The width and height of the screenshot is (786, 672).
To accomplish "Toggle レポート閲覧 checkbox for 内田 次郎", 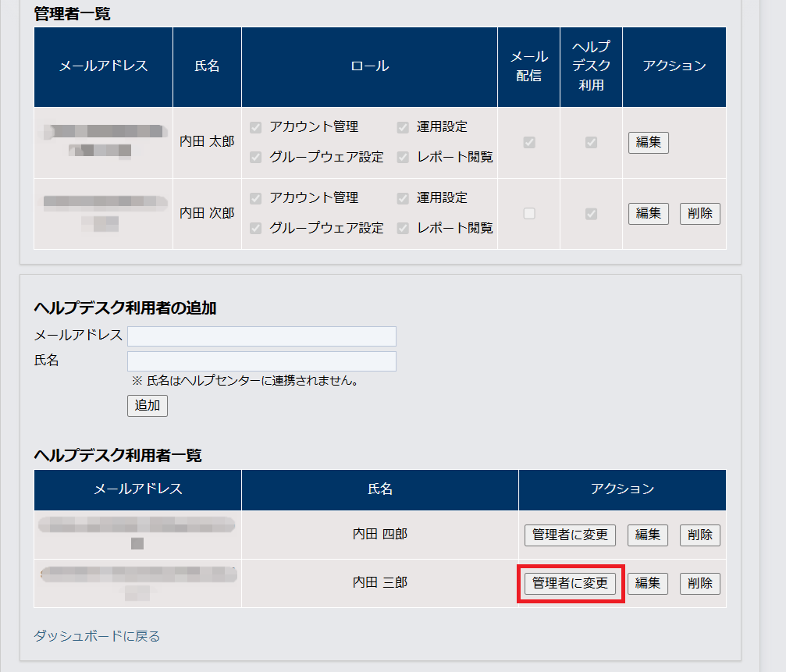I will (x=403, y=228).
